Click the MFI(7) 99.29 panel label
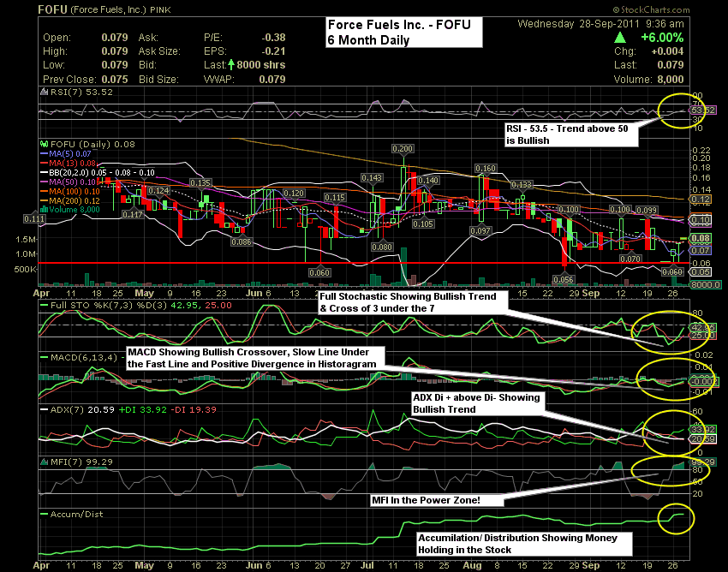The width and height of the screenshot is (728, 572). pos(81,462)
